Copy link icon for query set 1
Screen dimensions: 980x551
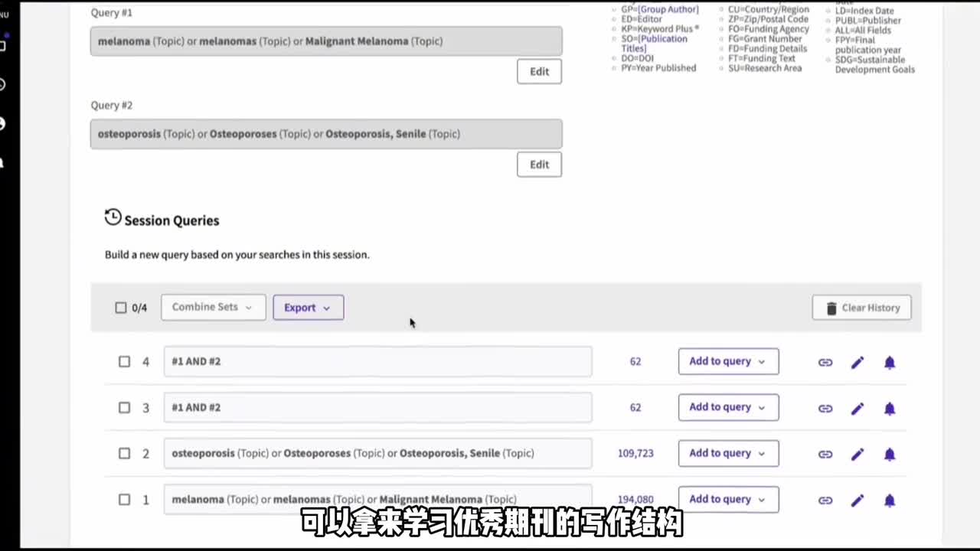(825, 500)
